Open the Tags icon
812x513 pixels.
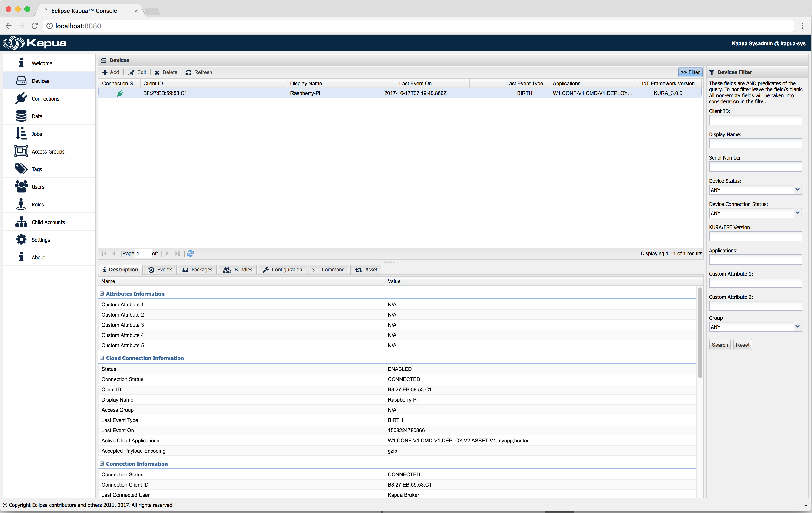pos(21,169)
